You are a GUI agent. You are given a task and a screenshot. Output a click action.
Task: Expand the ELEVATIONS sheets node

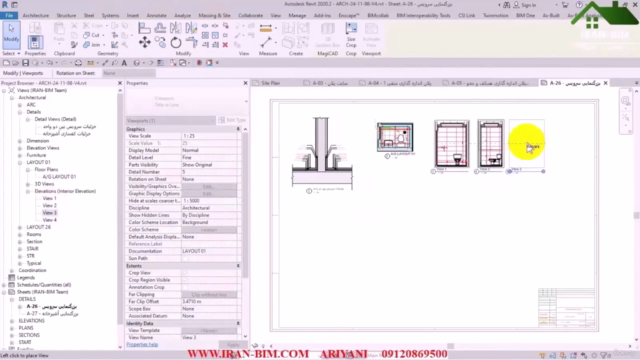coord(12,321)
